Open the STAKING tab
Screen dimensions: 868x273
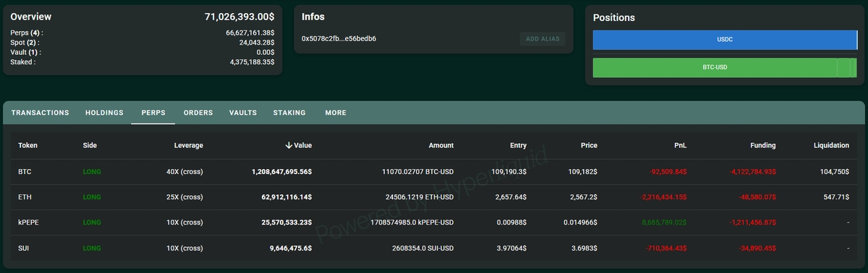(x=289, y=113)
